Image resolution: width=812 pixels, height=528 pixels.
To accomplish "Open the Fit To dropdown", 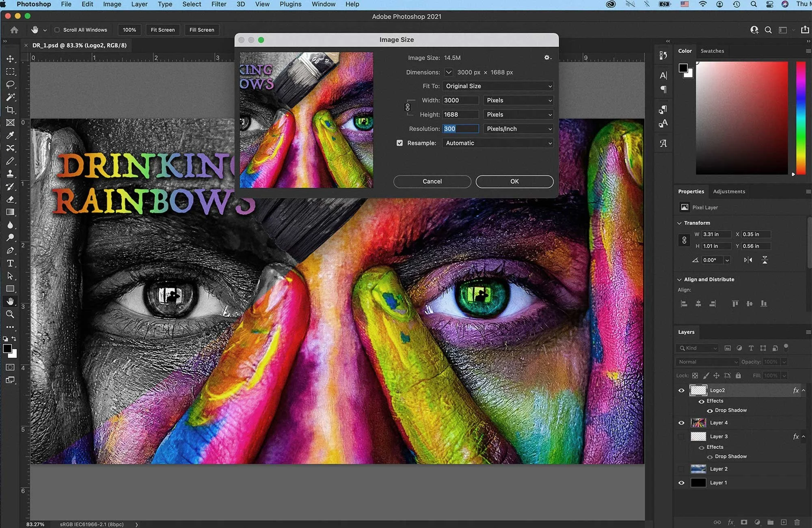I will point(498,86).
